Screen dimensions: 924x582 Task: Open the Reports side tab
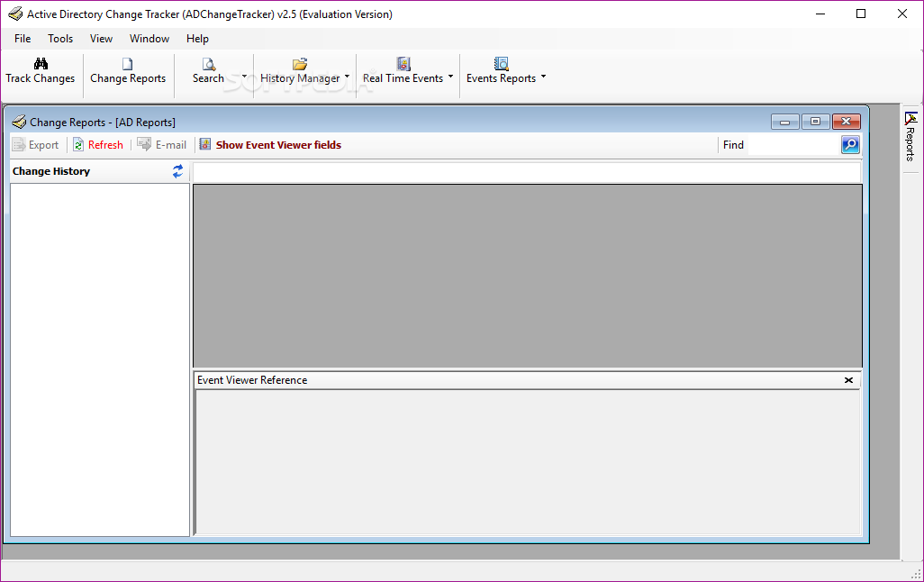click(910, 138)
